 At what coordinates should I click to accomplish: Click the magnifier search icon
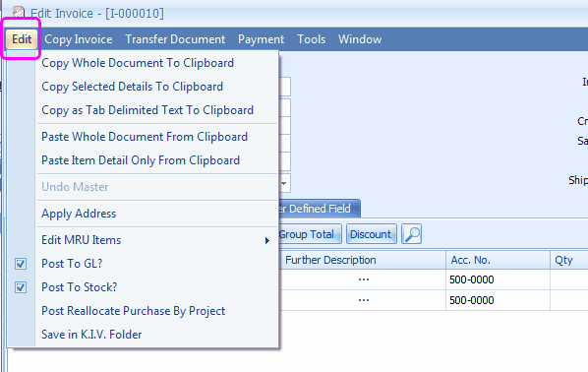pos(411,234)
